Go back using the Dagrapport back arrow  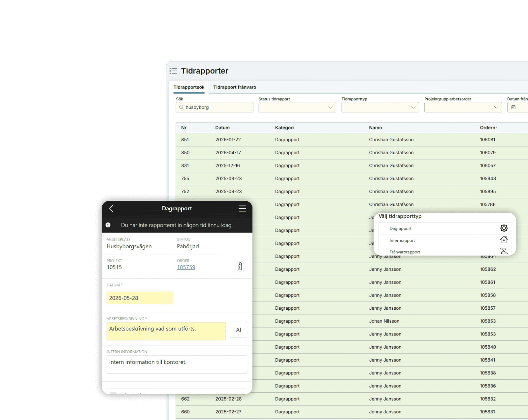tap(111, 209)
